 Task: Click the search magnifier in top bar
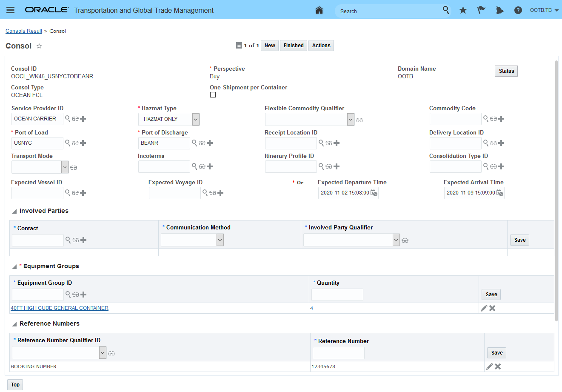tap(446, 10)
